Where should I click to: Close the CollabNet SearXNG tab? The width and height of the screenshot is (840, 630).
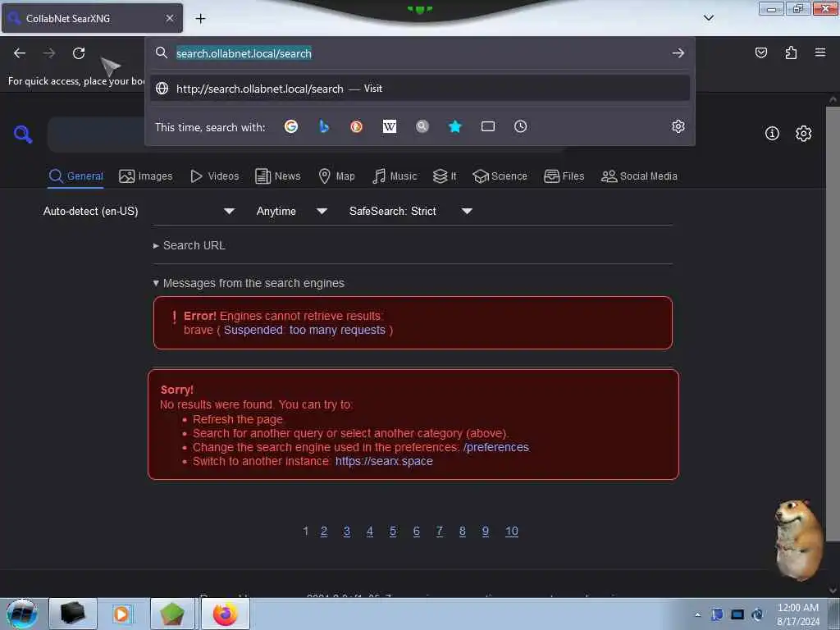pyautogui.click(x=170, y=18)
